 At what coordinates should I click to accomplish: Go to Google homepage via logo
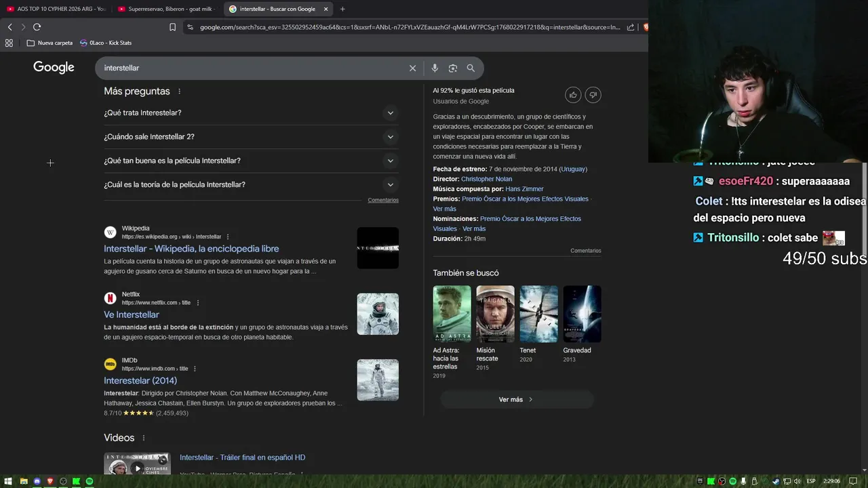pos(54,67)
